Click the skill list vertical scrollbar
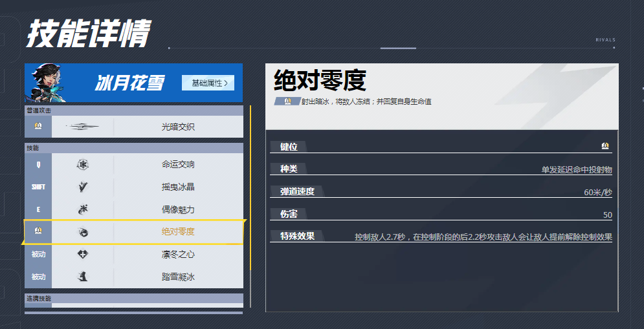644x329 pixels. (x=250, y=194)
